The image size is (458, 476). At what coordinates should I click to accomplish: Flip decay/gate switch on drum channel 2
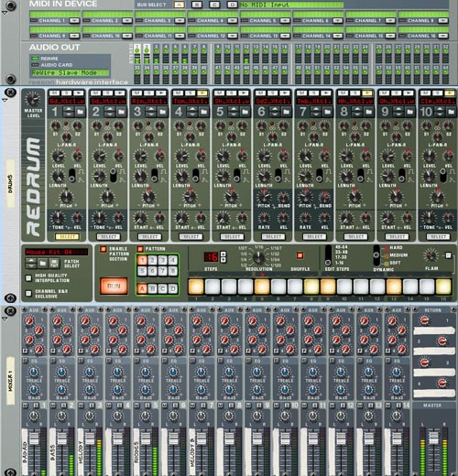pos(113,175)
